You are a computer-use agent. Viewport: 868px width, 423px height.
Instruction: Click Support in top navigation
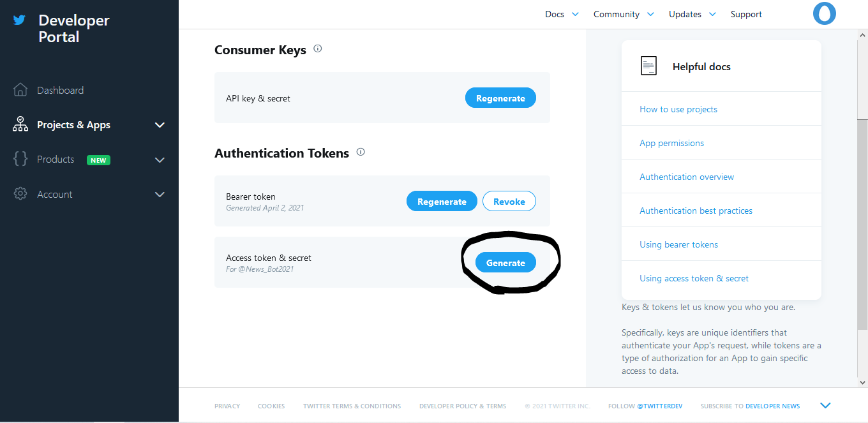[x=746, y=14]
